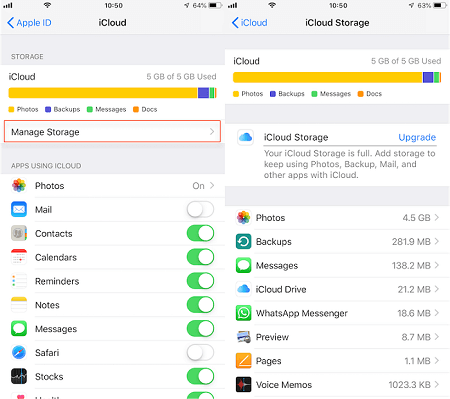Tap the WhatsApp Messenger icon

pyautogui.click(x=244, y=313)
